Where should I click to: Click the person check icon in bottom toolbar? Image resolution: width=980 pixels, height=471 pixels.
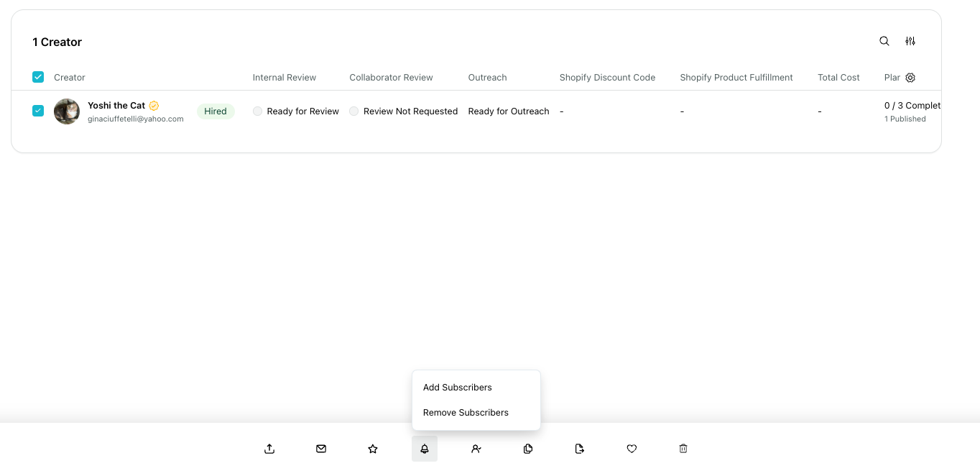click(476, 449)
